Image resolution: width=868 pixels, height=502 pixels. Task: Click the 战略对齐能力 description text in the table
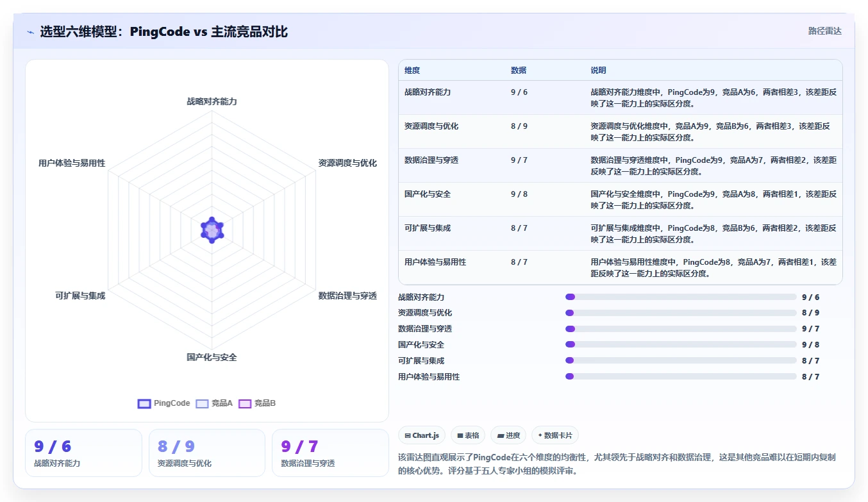(714, 97)
